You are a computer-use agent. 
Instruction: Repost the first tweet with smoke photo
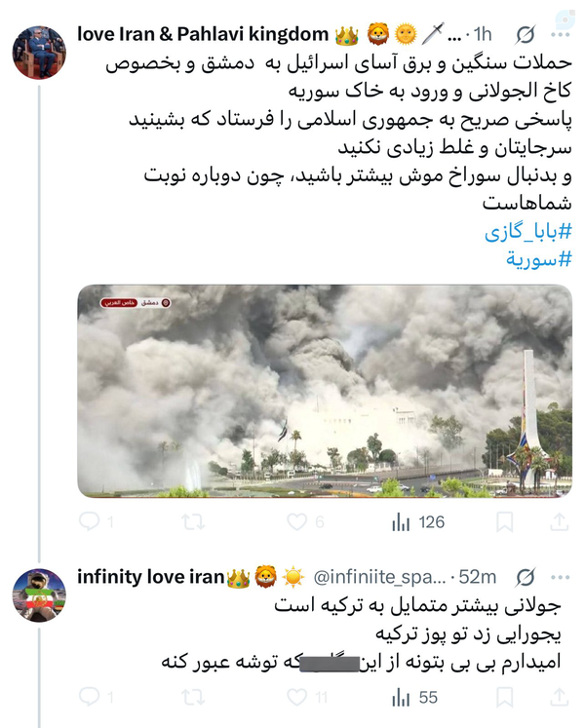coord(193,522)
